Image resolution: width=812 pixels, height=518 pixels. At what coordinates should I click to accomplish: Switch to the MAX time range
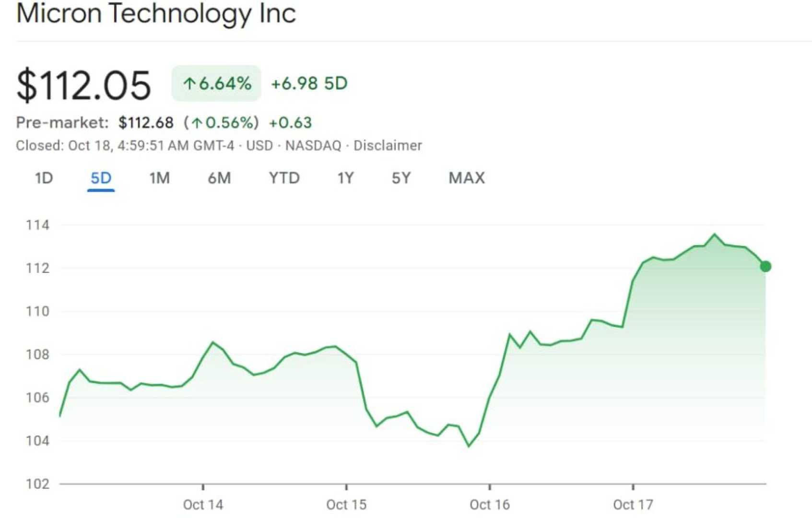(x=466, y=178)
